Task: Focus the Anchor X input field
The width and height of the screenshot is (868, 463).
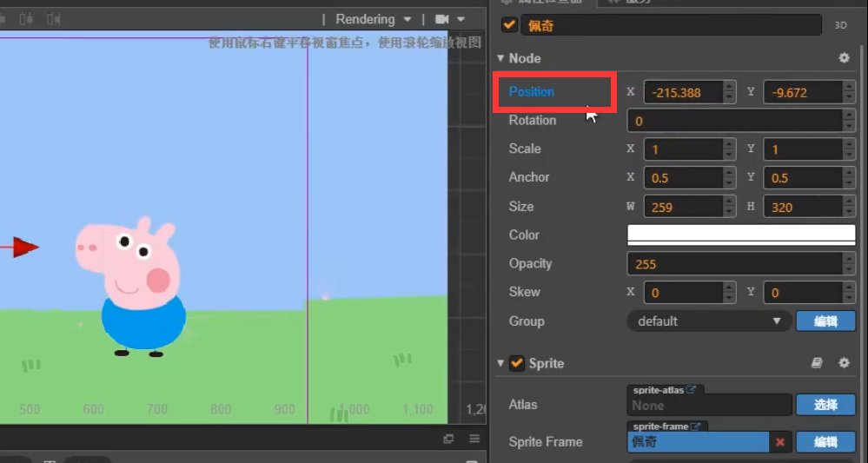Action: [683, 178]
